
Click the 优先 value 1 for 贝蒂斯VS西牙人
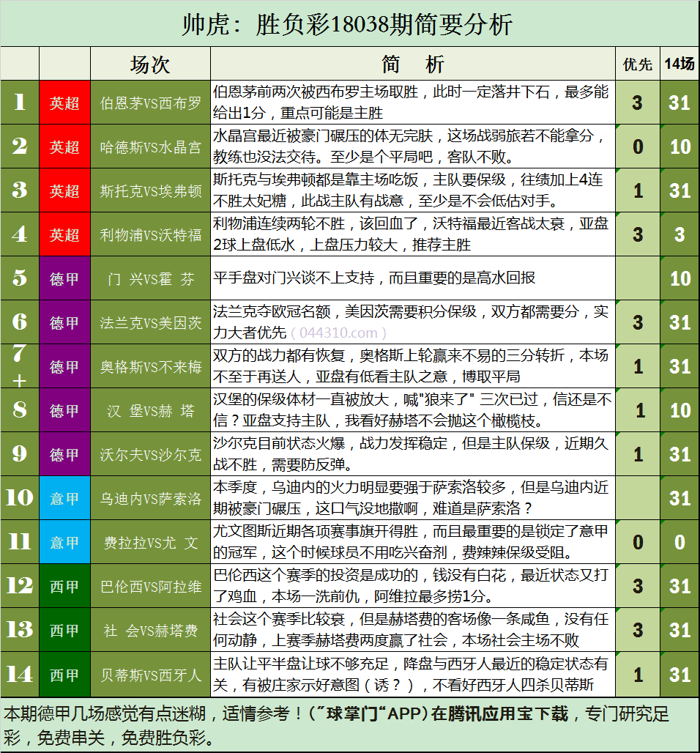(x=638, y=675)
